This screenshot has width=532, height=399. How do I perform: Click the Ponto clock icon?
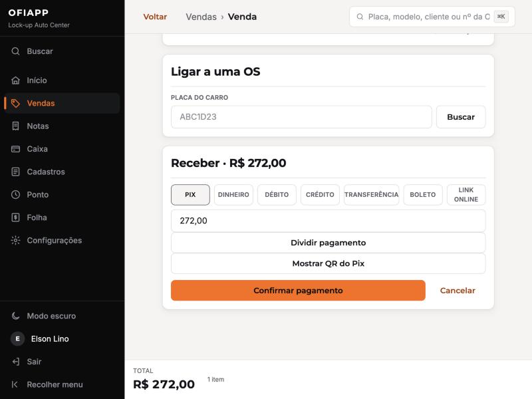click(15, 195)
